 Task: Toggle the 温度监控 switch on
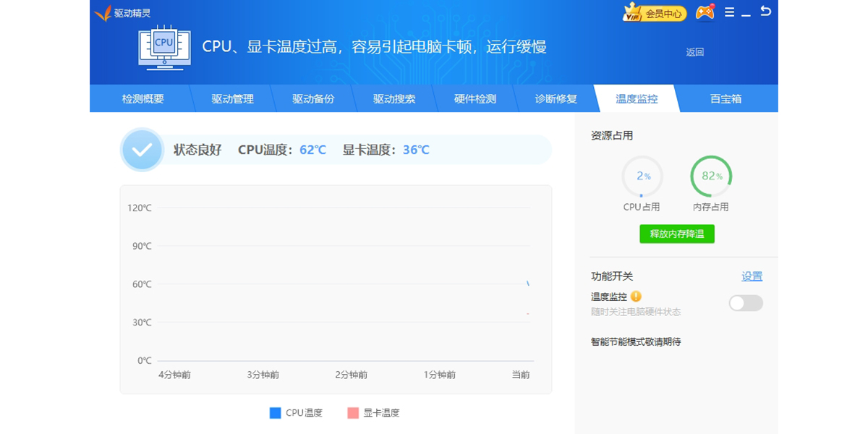[746, 303]
